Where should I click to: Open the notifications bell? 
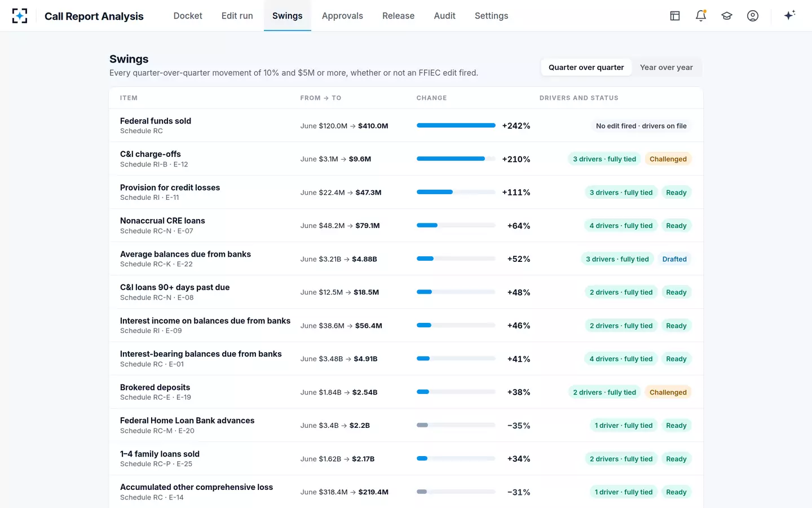coord(701,16)
